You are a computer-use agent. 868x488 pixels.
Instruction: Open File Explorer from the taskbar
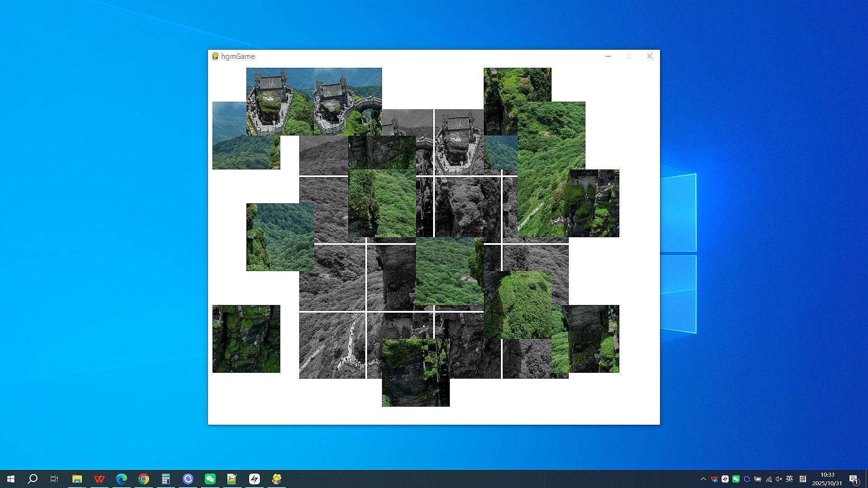[77, 479]
